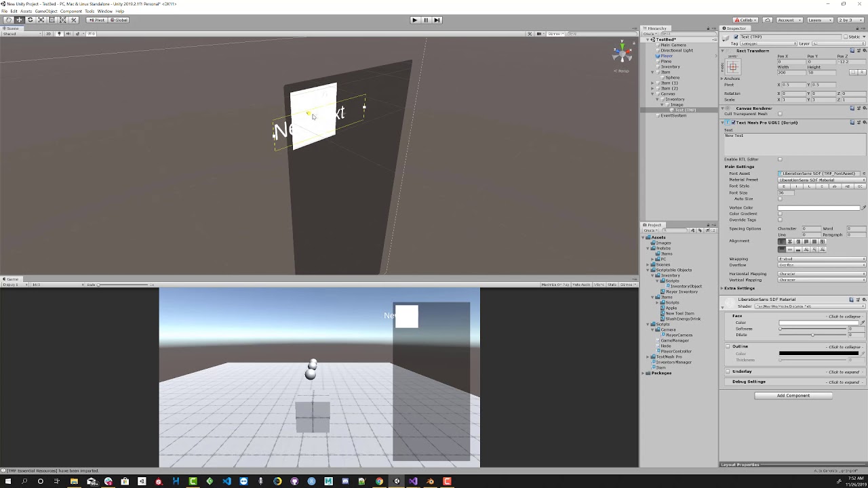Switch to the Game tab
This screenshot has height=488, width=868.
point(12,279)
